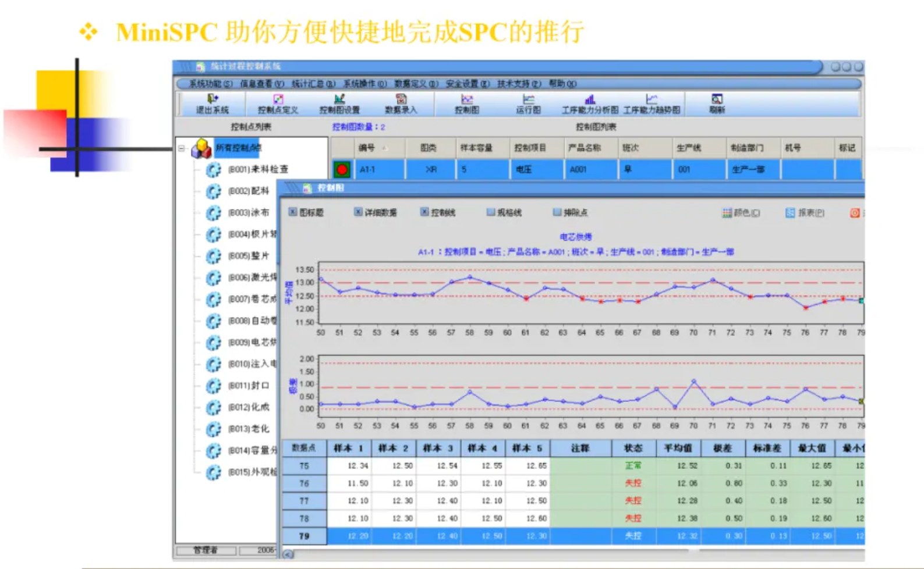Click the scroll-left arrow below the data table

(288, 554)
